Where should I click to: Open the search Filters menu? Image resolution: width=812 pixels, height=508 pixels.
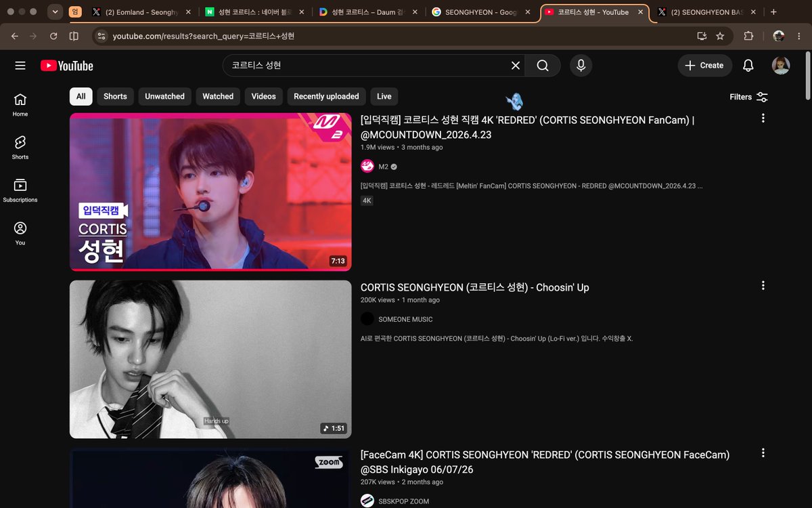(748, 97)
